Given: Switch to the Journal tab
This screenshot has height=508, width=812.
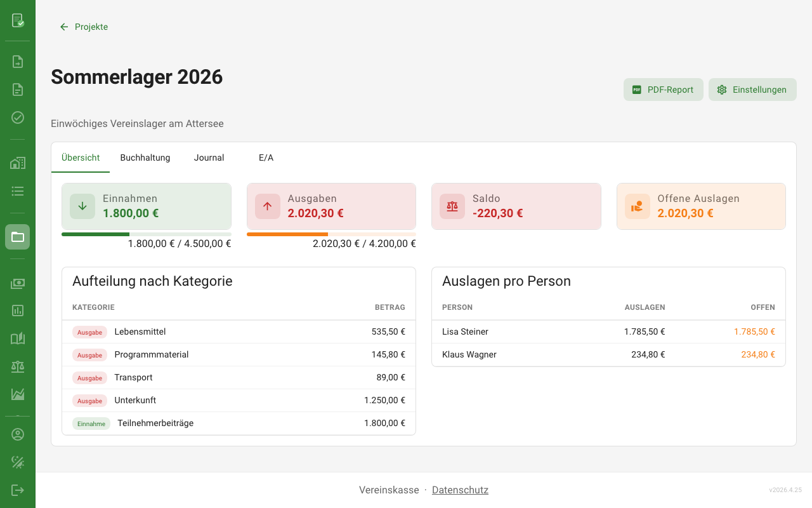Looking at the screenshot, I should (209, 157).
